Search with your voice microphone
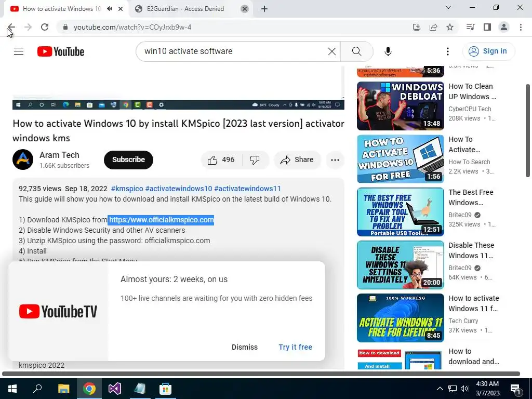The height and width of the screenshot is (399, 532). (388, 51)
